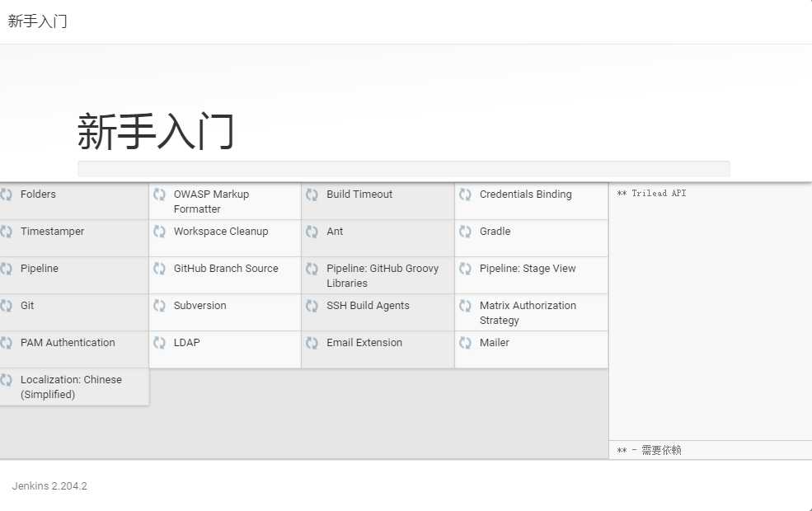
Task: Click the large 新手入门 heading
Action: [156, 132]
